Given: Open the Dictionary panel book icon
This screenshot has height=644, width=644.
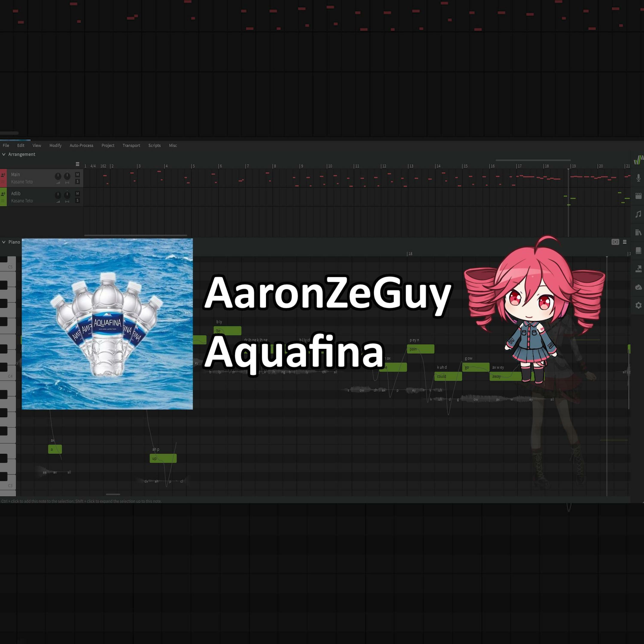Looking at the screenshot, I should coord(638,251).
